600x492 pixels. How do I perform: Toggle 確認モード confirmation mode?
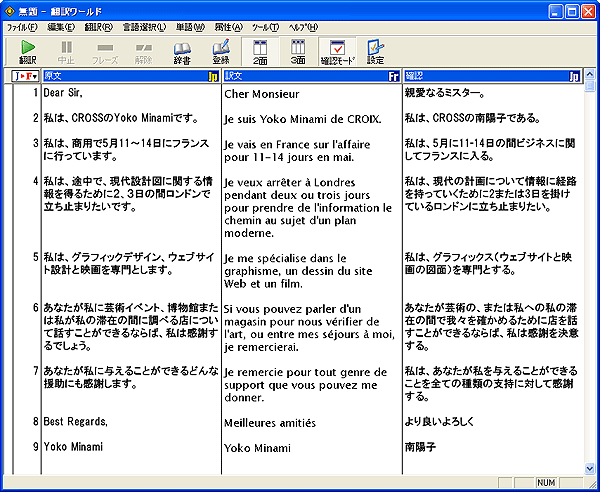pos(337,52)
